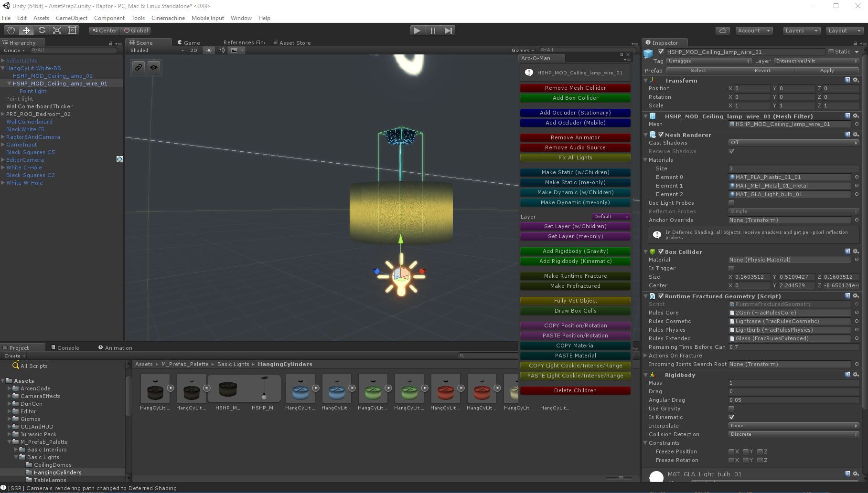Click the Mesh object picker circle
The width and height of the screenshot is (868, 493).
(857, 124)
